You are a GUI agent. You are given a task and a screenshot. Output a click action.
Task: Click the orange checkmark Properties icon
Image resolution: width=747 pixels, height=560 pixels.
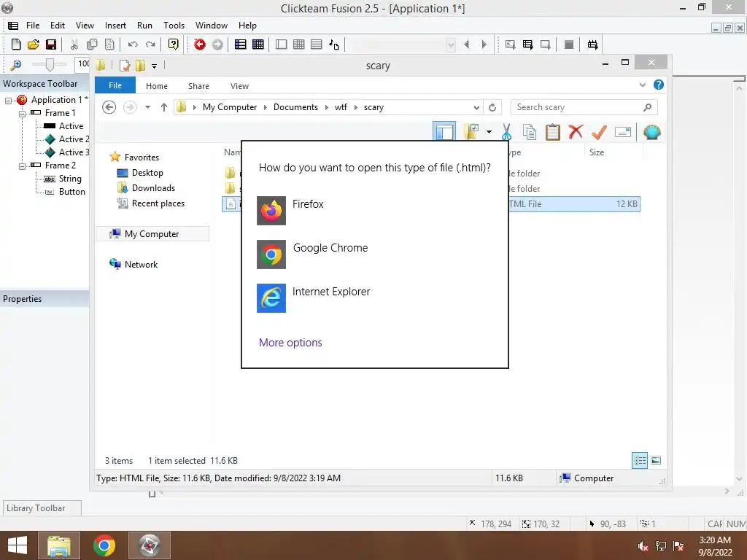tap(599, 132)
